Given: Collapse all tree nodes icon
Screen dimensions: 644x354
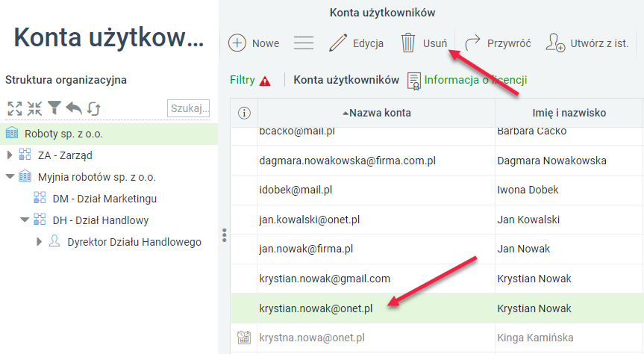Looking at the screenshot, I should [x=34, y=108].
